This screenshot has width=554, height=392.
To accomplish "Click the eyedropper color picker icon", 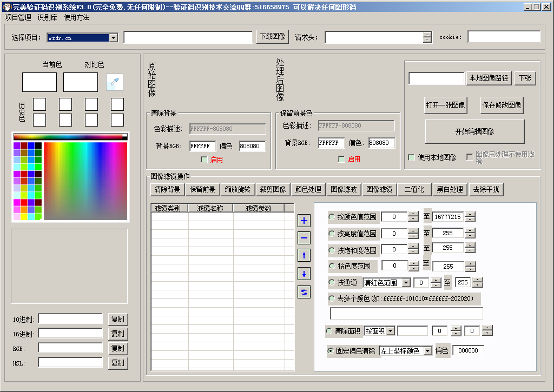I will [114, 82].
